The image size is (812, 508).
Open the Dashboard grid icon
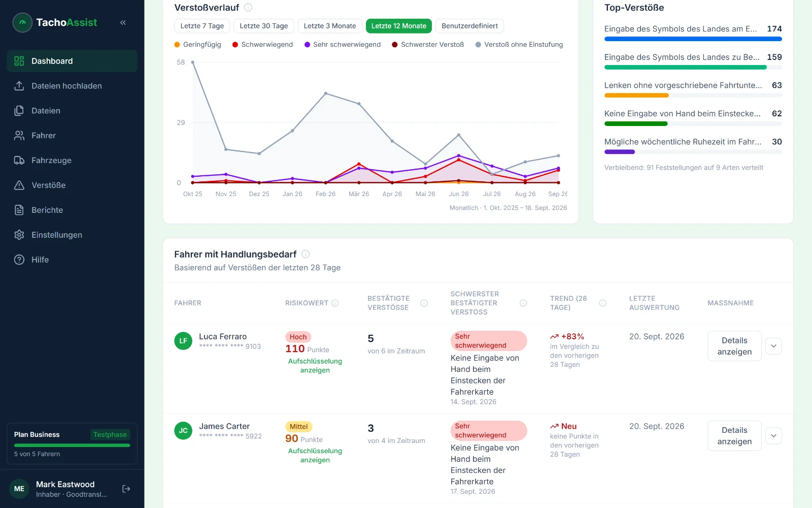click(x=19, y=61)
